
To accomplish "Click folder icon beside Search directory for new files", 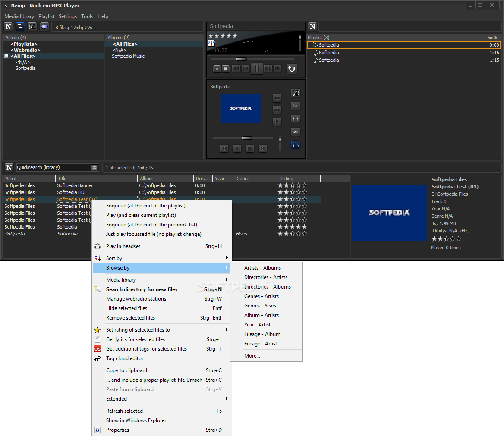I will coord(98,289).
